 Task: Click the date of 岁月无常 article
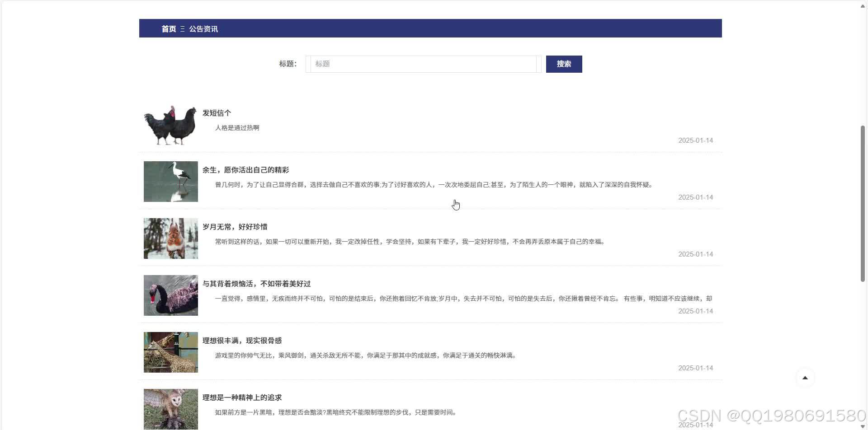pyautogui.click(x=695, y=254)
